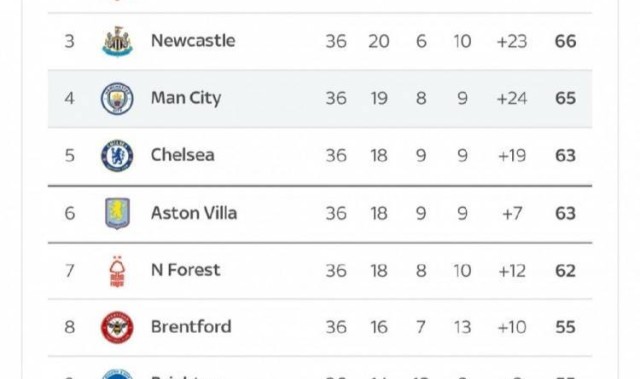Select Chelsea's 63 points value
Screen dimensions: 640x379
click(x=565, y=155)
